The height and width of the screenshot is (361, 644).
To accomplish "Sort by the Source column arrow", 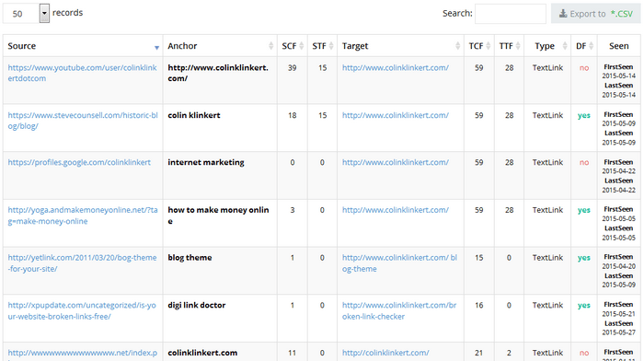I will click(156, 48).
